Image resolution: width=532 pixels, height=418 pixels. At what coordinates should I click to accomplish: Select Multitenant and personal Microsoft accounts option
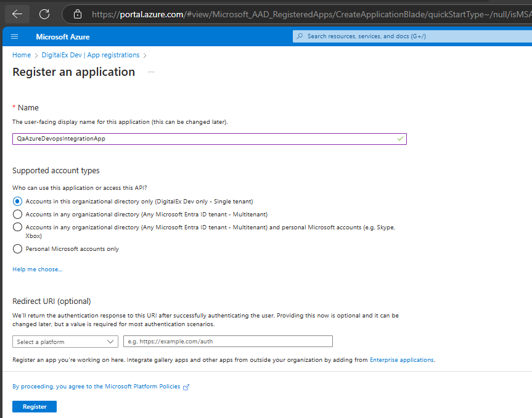point(17,227)
